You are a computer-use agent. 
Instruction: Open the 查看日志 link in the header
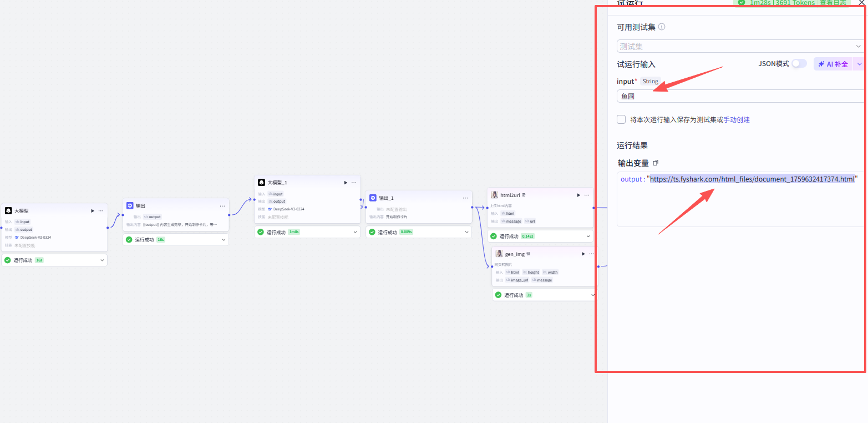[x=834, y=3]
